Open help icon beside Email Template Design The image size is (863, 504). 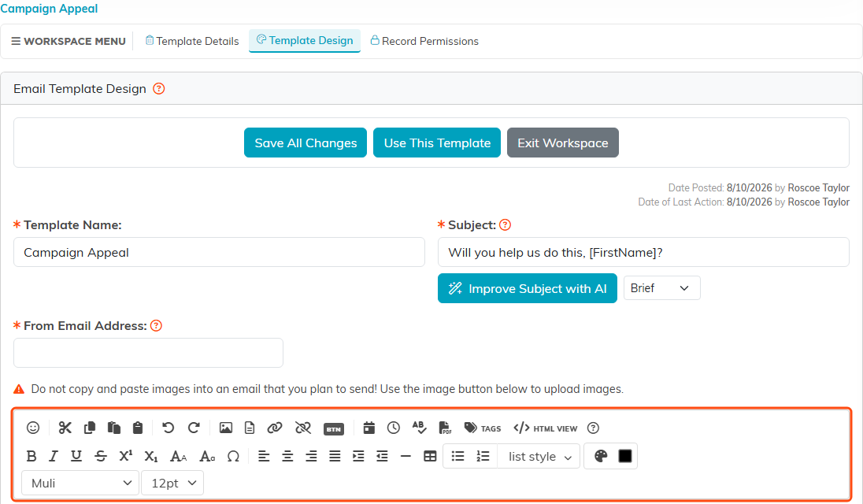pos(158,88)
